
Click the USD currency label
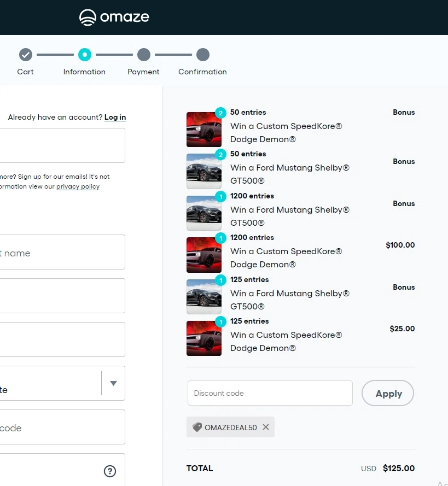(369, 469)
